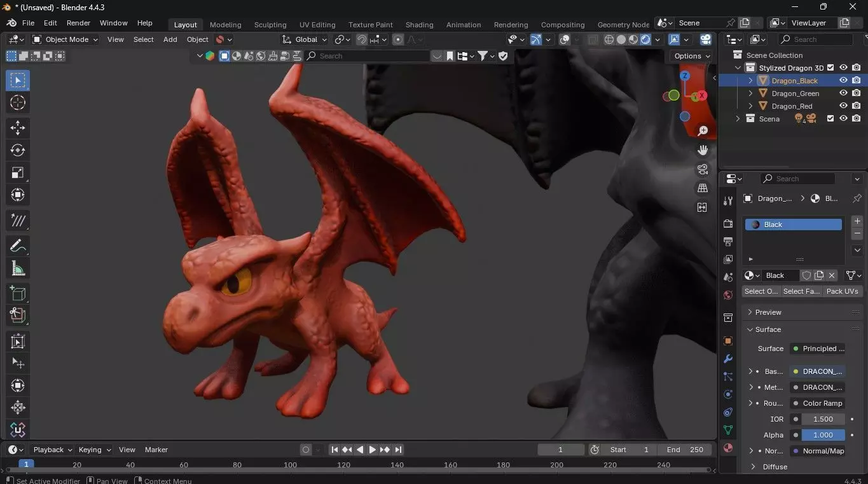Uncheck the Stylized Dragon 3D collection checkbox
Image resolution: width=868 pixels, height=484 pixels.
pyautogui.click(x=830, y=68)
